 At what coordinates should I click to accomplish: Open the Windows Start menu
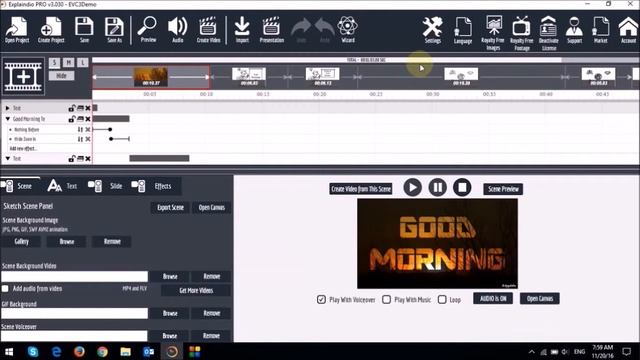(9, 351)
